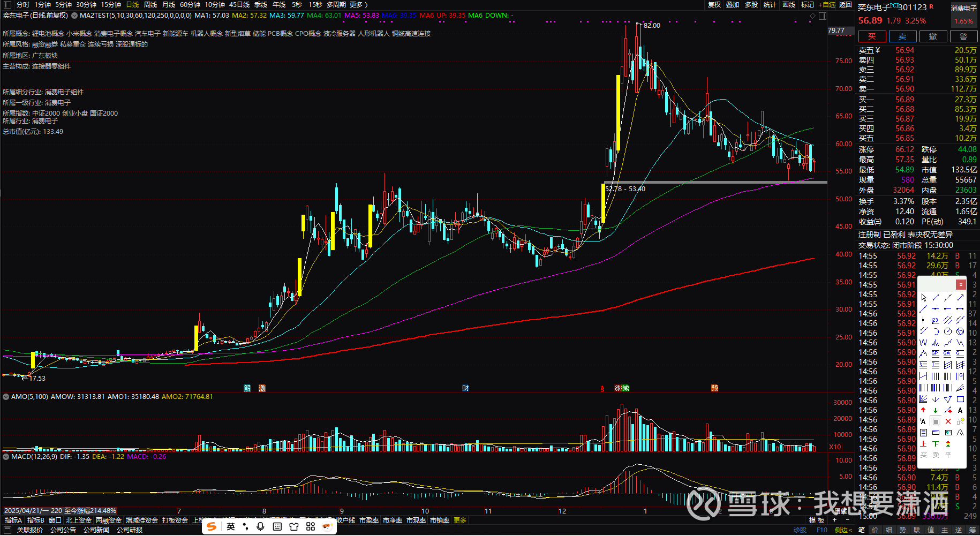Toggle the 筹 chip-distribution view
The width and height of the screenshot is (980, 536).
(973, 530)
